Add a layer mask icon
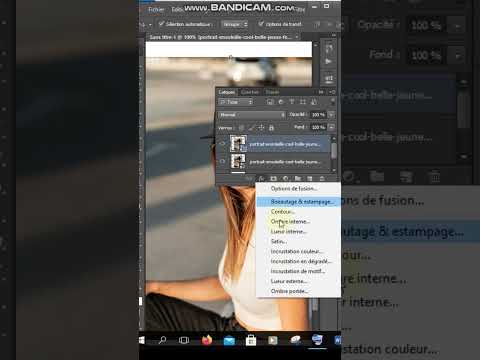The width and height of the screenshot is (480, 360). [x=273, y=179]
